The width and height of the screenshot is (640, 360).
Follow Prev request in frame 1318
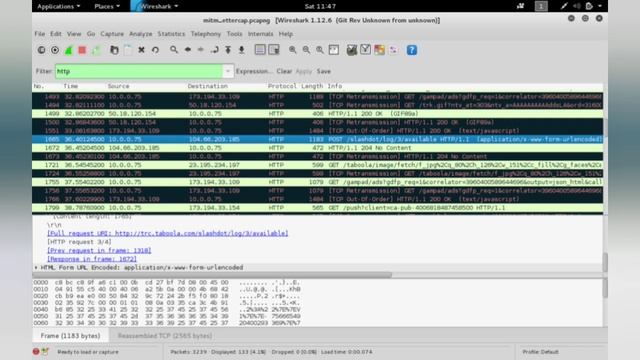pos(99,250)
